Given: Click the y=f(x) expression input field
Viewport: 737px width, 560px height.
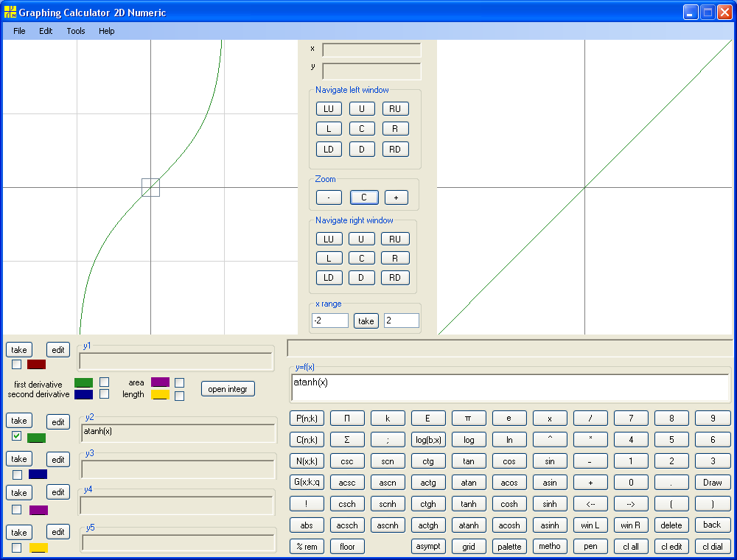Looking at the screenshot, I should (511, 388).
